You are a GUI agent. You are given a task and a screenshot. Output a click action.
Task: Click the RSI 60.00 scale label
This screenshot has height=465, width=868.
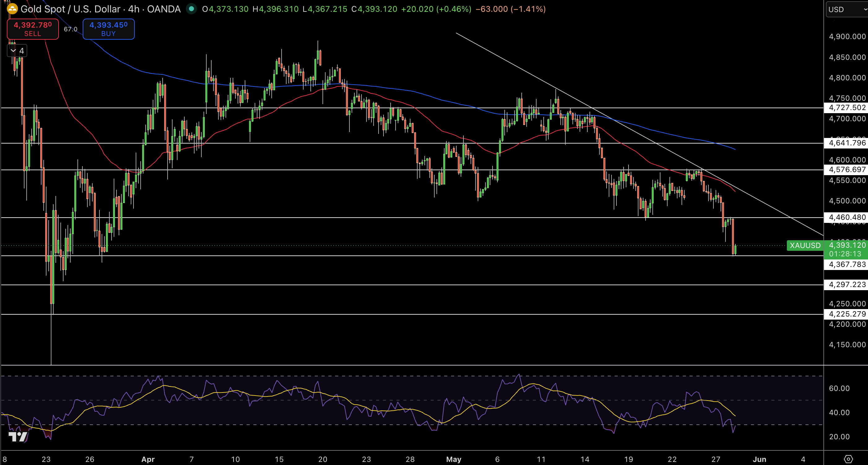(839, 388)
